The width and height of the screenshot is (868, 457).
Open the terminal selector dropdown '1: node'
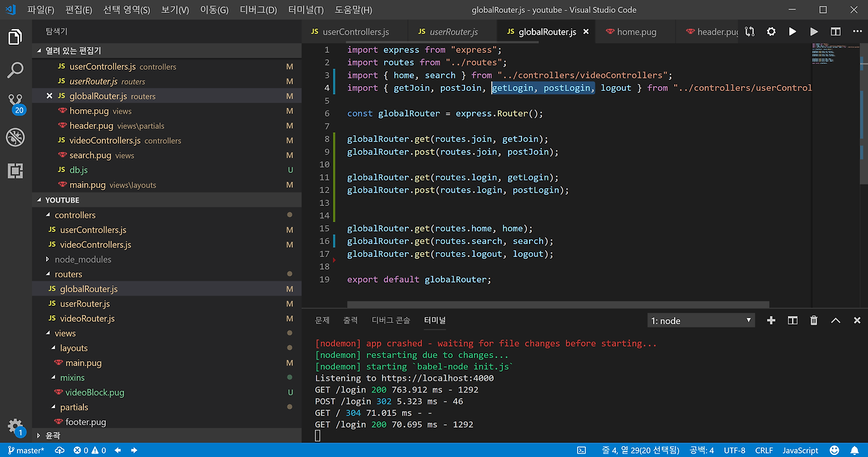tap(702, 321)
